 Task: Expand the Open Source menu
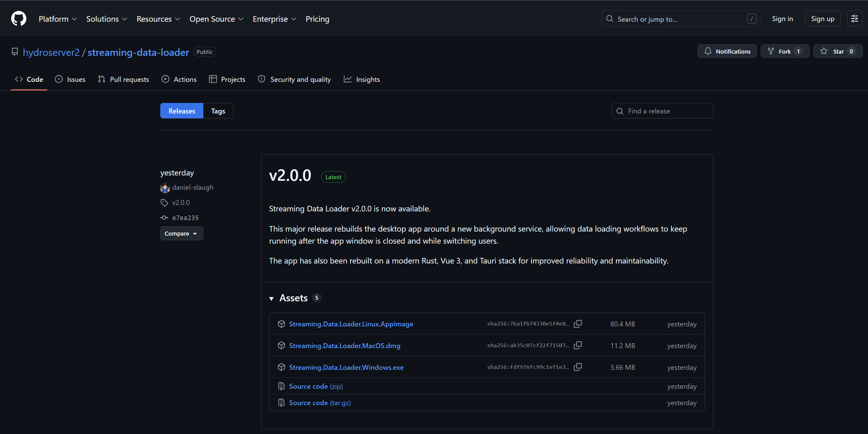(x=216, y=19)
